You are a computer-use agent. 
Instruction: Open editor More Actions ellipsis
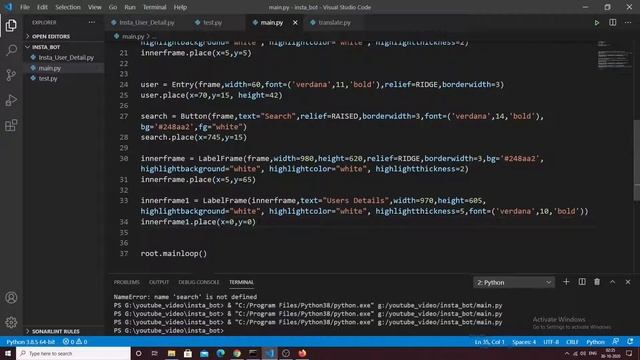[x=628, y=22]
